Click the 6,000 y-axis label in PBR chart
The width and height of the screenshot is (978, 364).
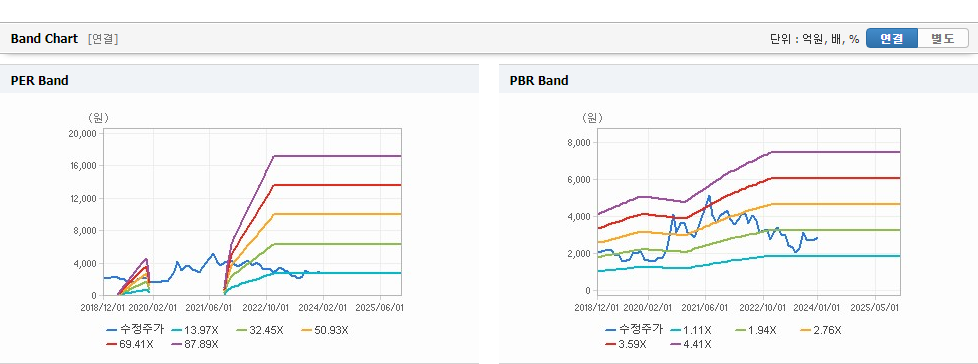[579, 180]
